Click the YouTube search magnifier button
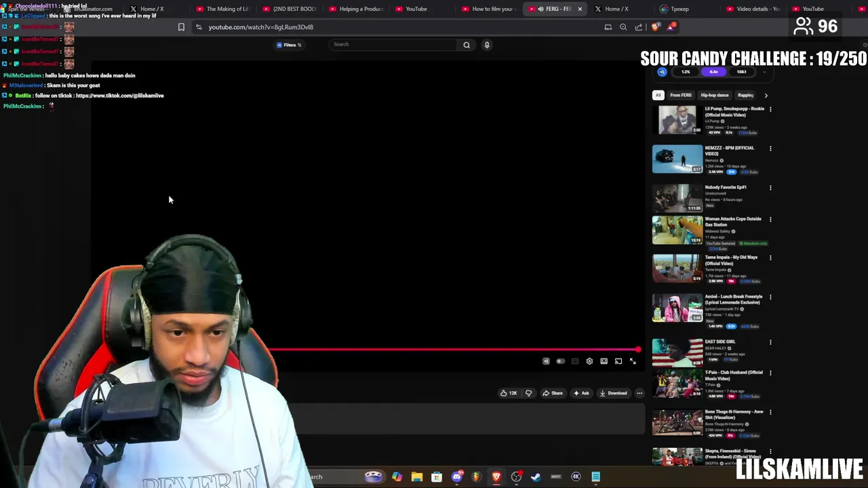The width and height of the screenshot is (868, 488). pyautogui.click(x=467, y=45)
